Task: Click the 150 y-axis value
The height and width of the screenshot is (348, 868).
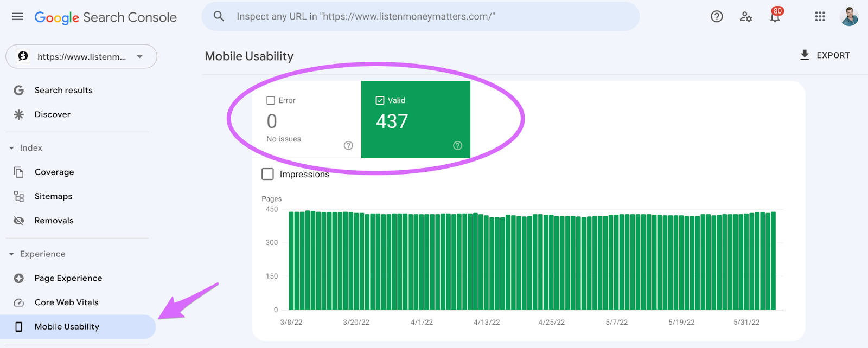Action: click(272, 276)
